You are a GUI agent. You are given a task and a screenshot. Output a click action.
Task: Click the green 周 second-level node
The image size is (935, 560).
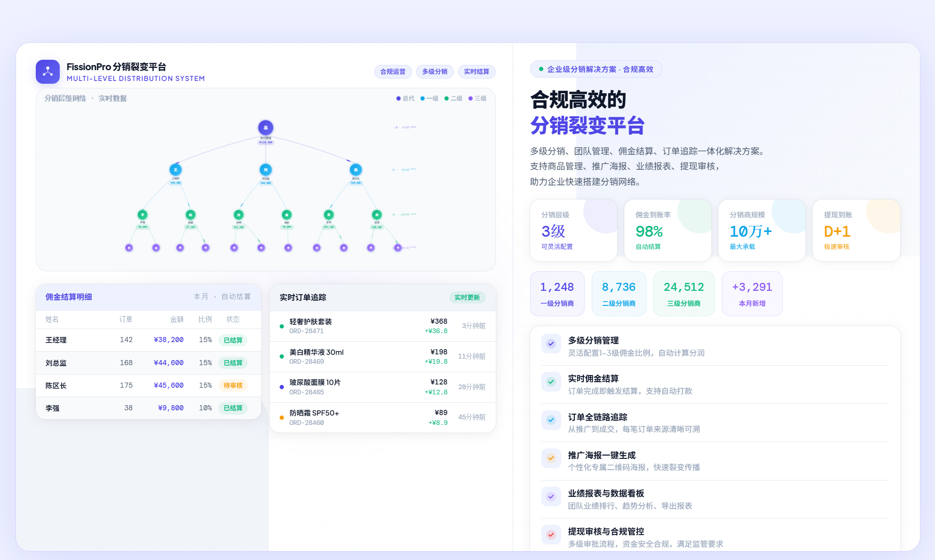pos(286,215)
